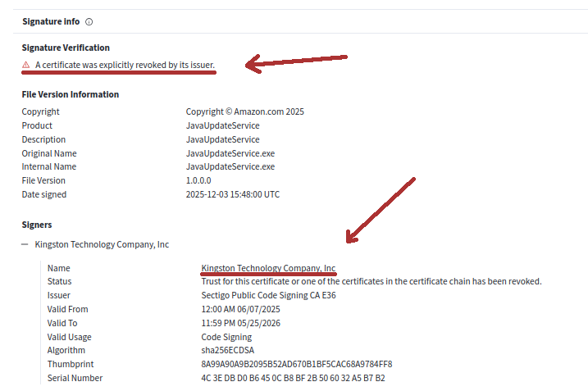Select the Copyright Amazon.com 2025 value
The image size is (588, 391).
click(x=245, y=111)
